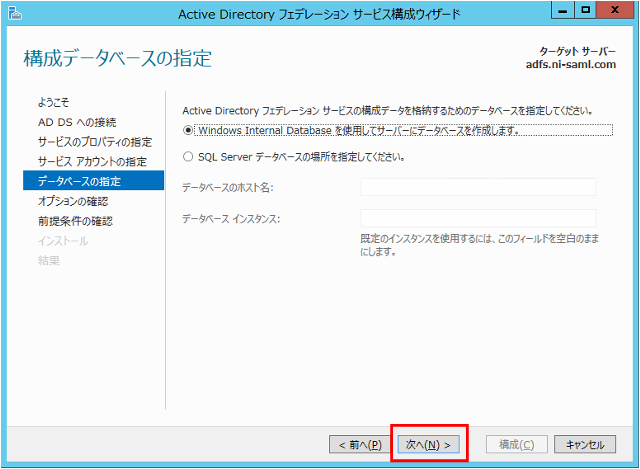
Task: Click the adfs.ni-saml.com target server text
Action: pos(571,64)
